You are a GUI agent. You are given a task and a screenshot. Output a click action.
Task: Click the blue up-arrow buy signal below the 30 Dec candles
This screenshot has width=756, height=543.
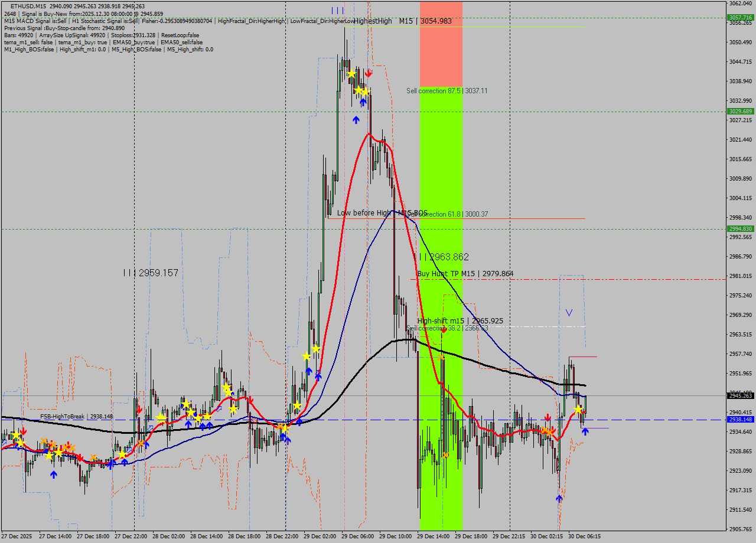point(584,431)
